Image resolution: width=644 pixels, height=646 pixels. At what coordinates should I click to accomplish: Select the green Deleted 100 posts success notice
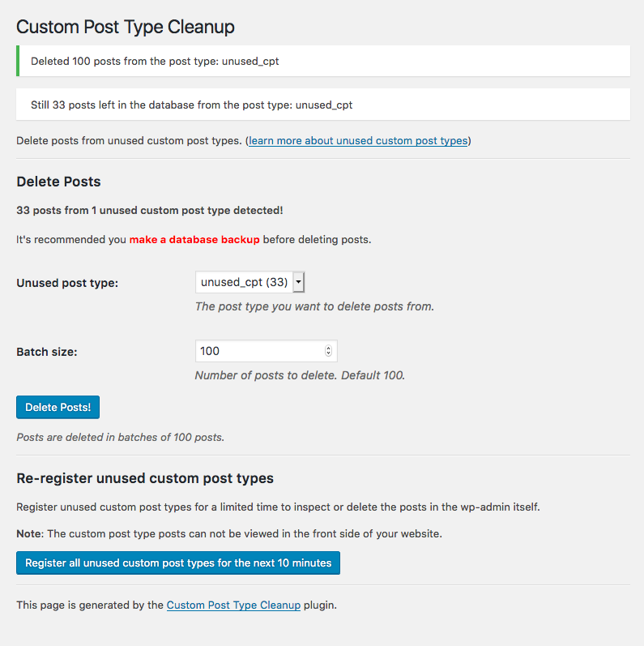pos(323,61)
